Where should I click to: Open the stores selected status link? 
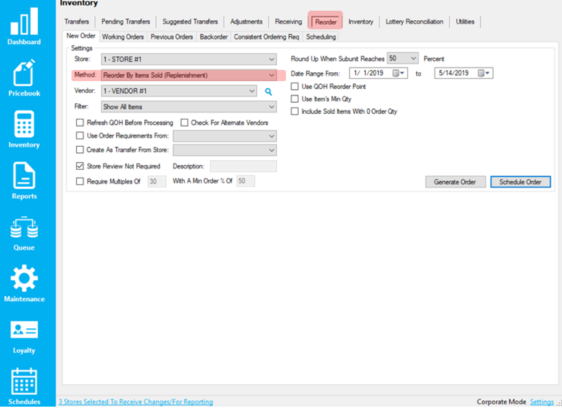coord(136,402)
